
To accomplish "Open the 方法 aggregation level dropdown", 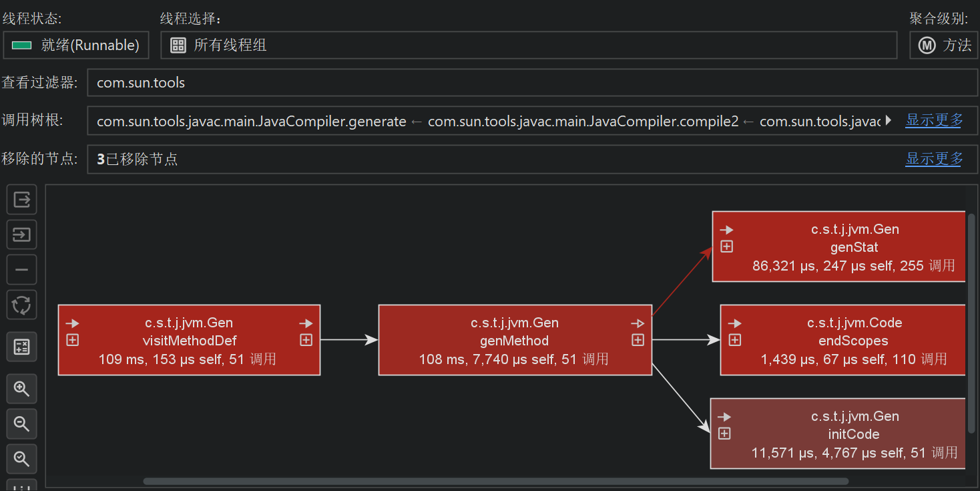I will tap(943, 45).
